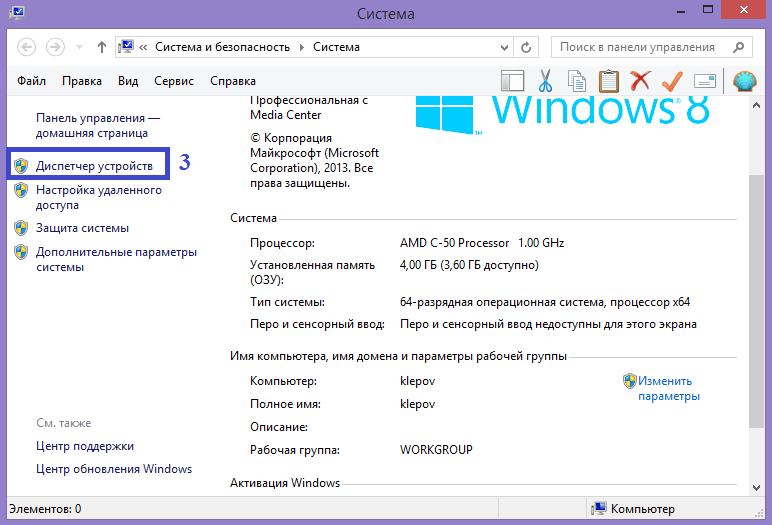Click klepov beside the Компьютер label
The height and width of the screenshot is (525, 772).
click(418, 381)
